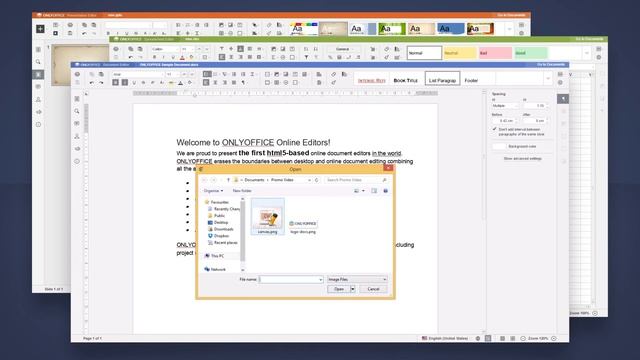Expand the Open button split arrow
This screenshot has width=640, height=360.
[353, 289]
